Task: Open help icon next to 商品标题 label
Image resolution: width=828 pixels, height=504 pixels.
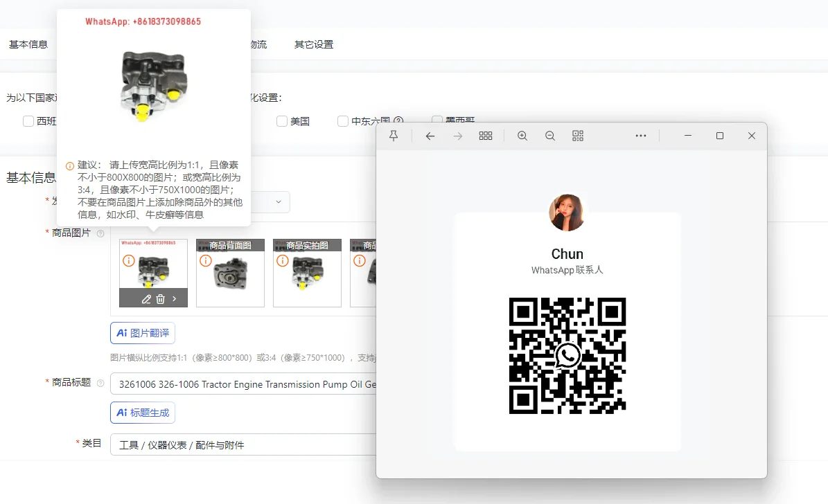Action: pyautogui.click(x=100, y=383)
